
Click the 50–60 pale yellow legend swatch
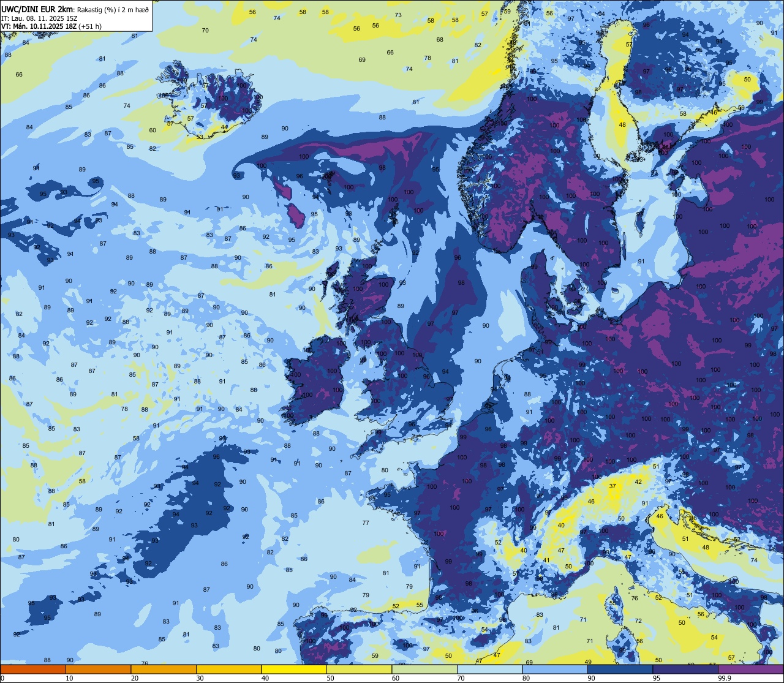(360, 669)
